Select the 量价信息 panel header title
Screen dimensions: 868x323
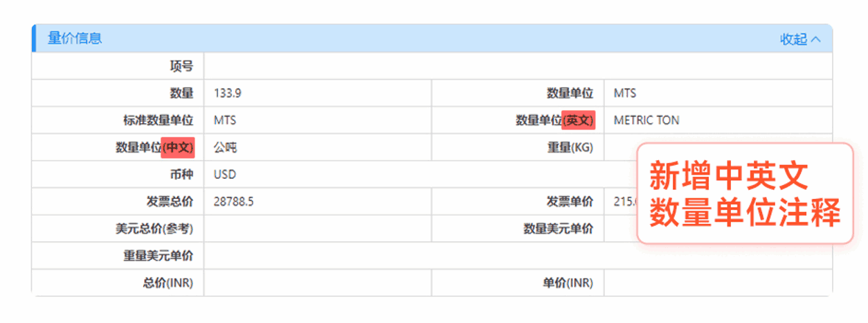pyautogui.click(x=75, y=39)
